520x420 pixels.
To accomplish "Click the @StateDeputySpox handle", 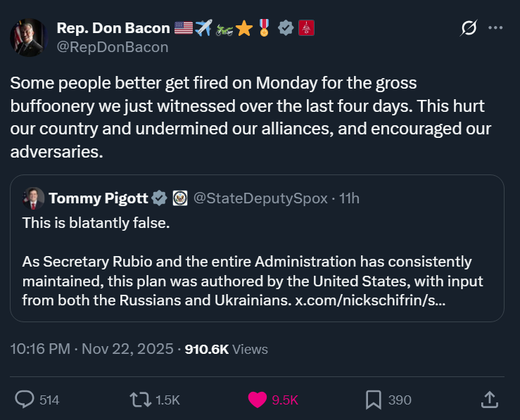I will 260,198.
